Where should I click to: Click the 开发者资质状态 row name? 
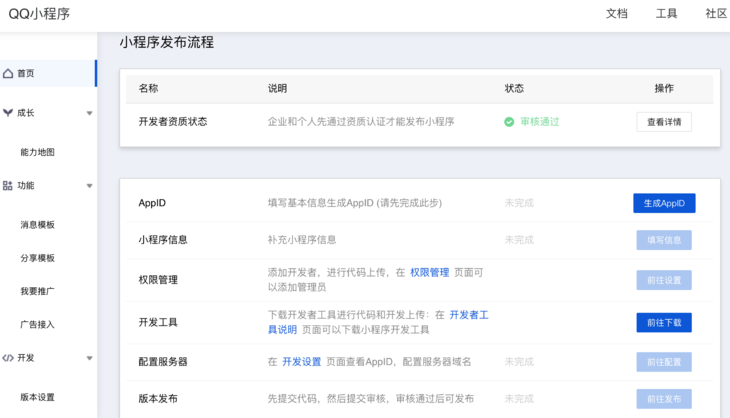173,122
